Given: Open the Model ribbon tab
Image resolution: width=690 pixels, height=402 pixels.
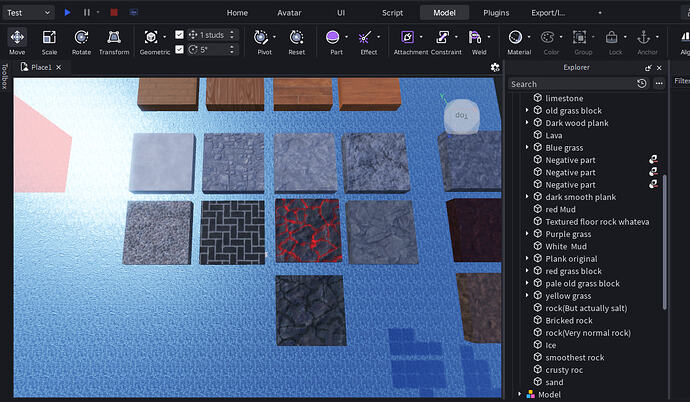Looking at the screenshot, I should click(444, 13).
